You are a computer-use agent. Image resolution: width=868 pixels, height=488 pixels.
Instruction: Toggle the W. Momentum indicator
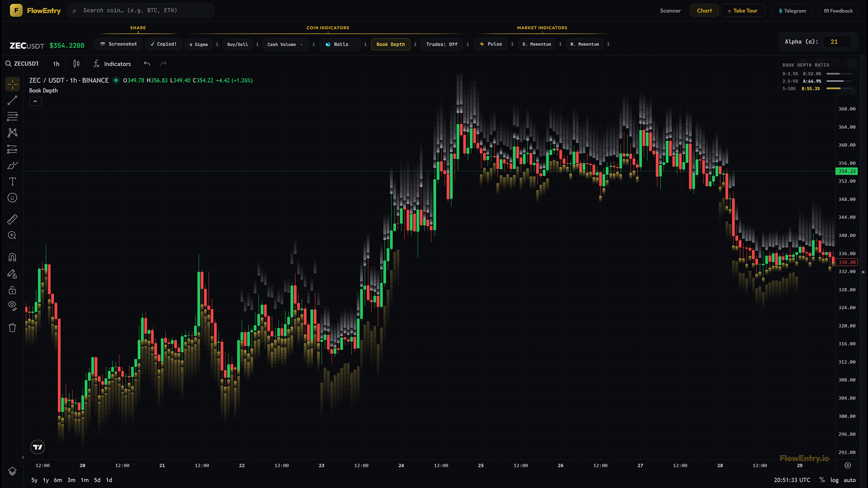(x=585, y=44)
